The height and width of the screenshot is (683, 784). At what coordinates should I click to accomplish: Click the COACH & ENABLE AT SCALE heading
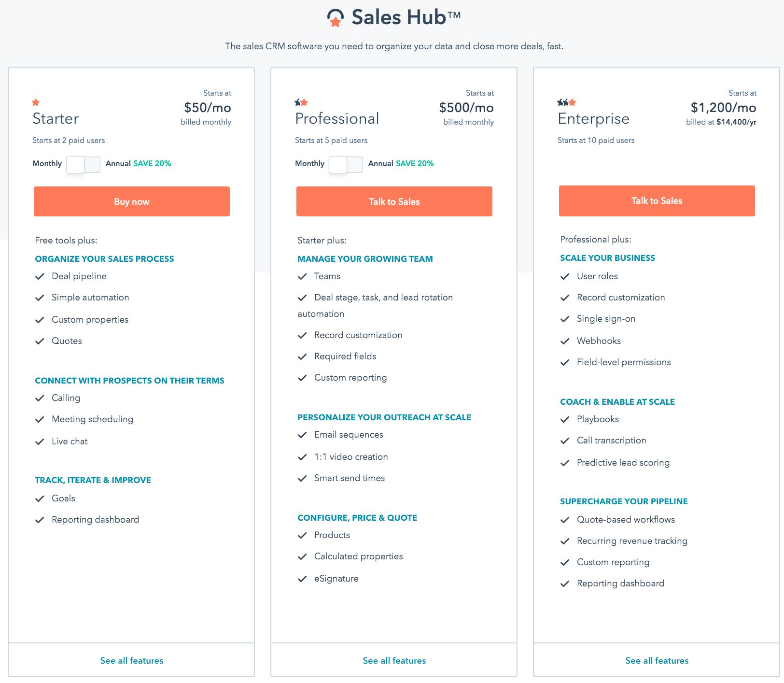[617, 402]
